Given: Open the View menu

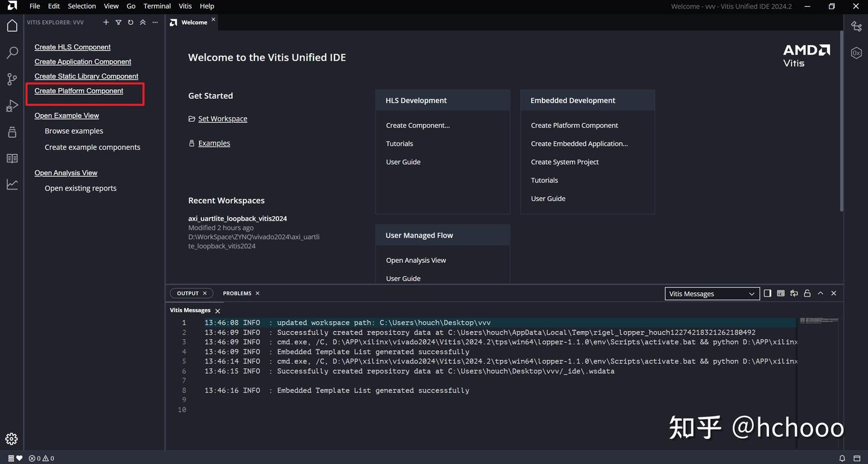Looking at the screenshot, I should [111, 6].
